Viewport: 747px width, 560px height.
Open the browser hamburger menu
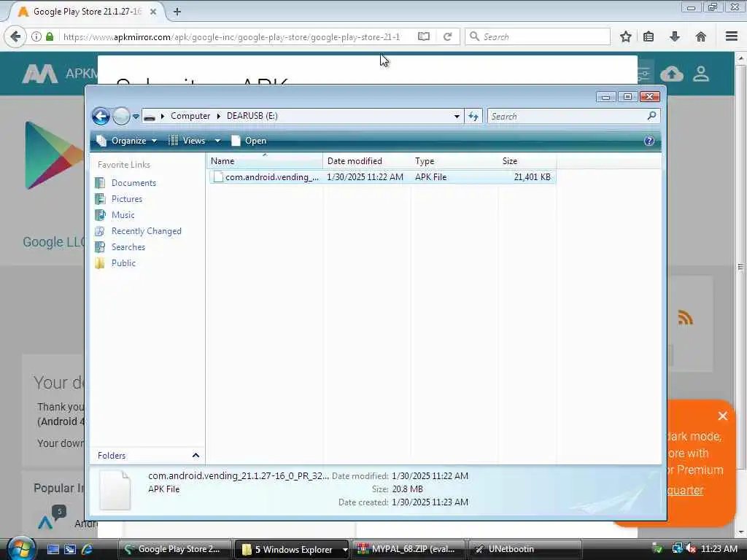tap(731, 36)
